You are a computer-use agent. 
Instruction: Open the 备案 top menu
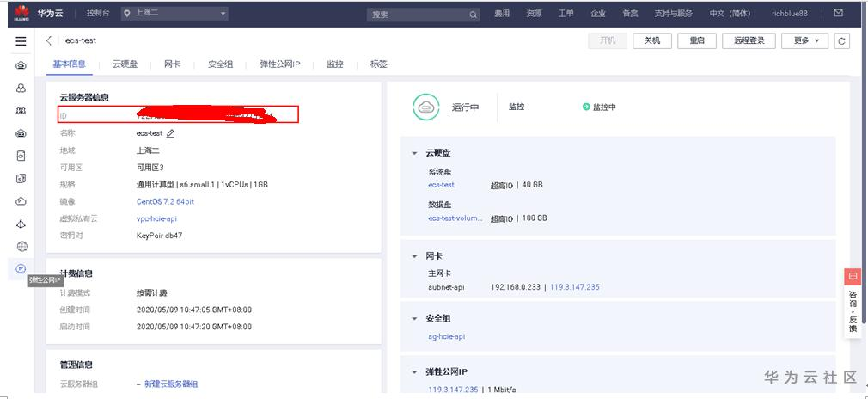[630, 13]
